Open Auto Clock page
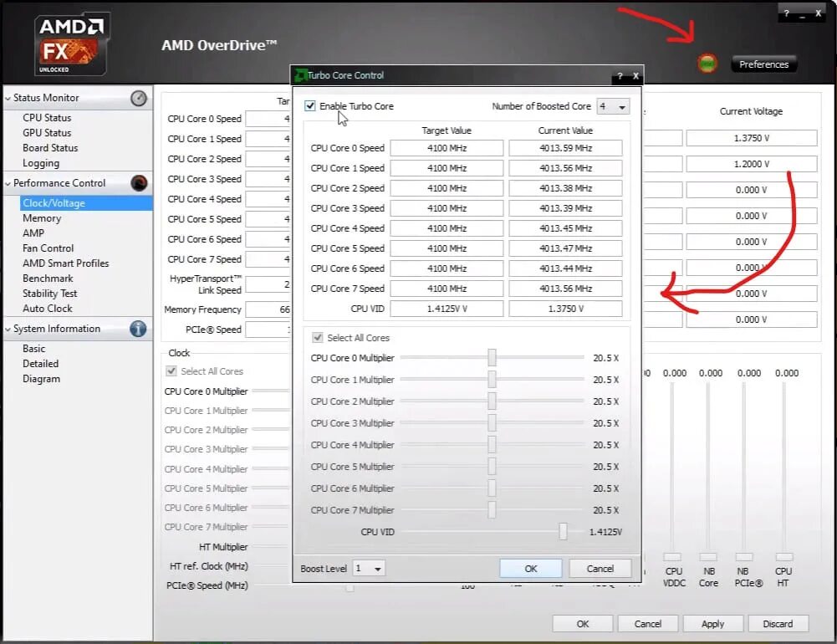Screen dimensions: 837x644 48,308
